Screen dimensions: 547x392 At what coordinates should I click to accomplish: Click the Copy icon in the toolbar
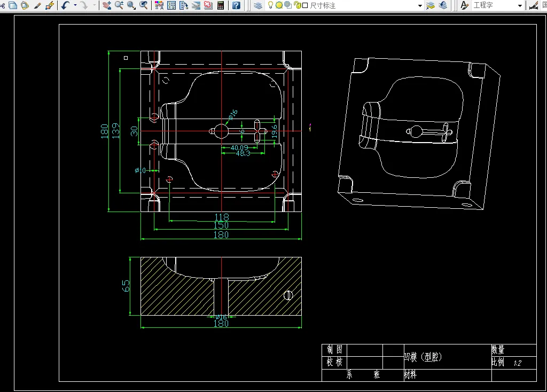(x=13, y=5)
